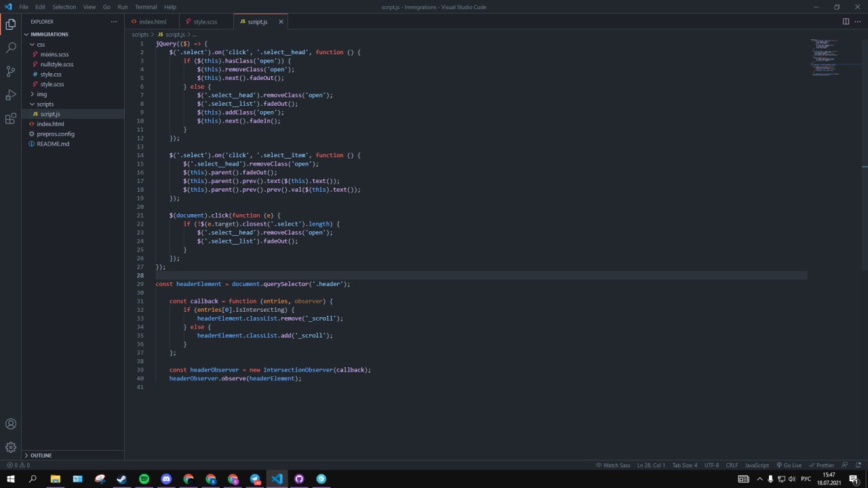Open the Search view in activity bar
The width and height of the screenshot is (868, 488).
pos(11,47)
